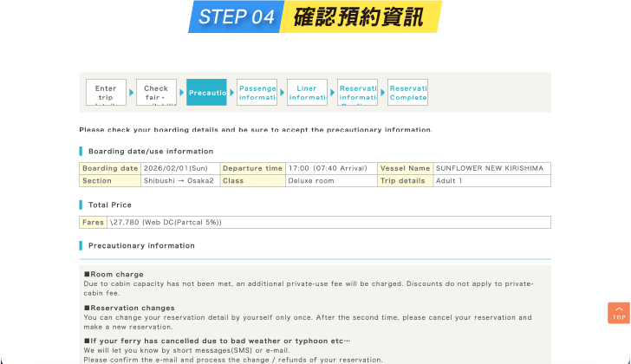Click the arrow before Passenger information step
Image resolution: width=631 pixels, height=364 pixels.
[x=231, y=92]
